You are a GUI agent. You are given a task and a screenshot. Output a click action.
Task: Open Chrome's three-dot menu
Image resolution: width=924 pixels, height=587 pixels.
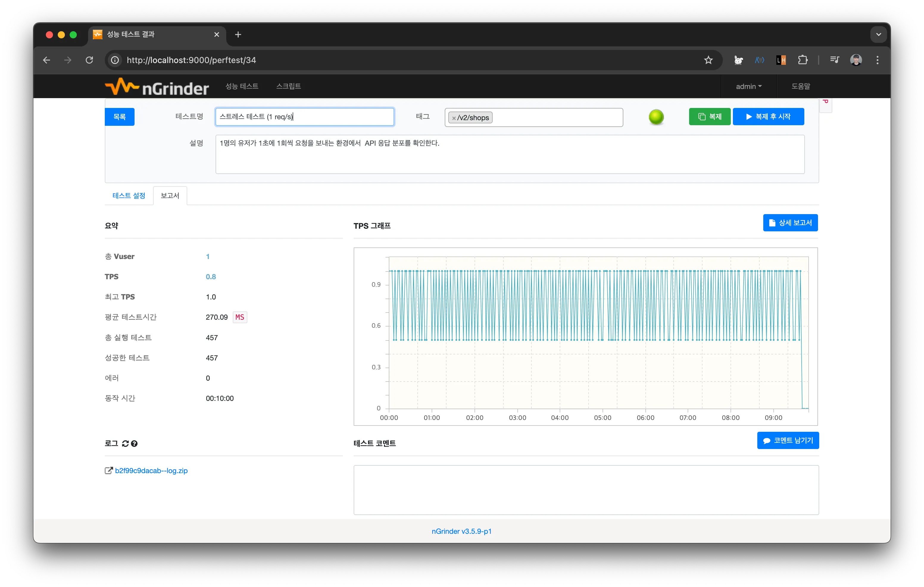tap(877, 60)
